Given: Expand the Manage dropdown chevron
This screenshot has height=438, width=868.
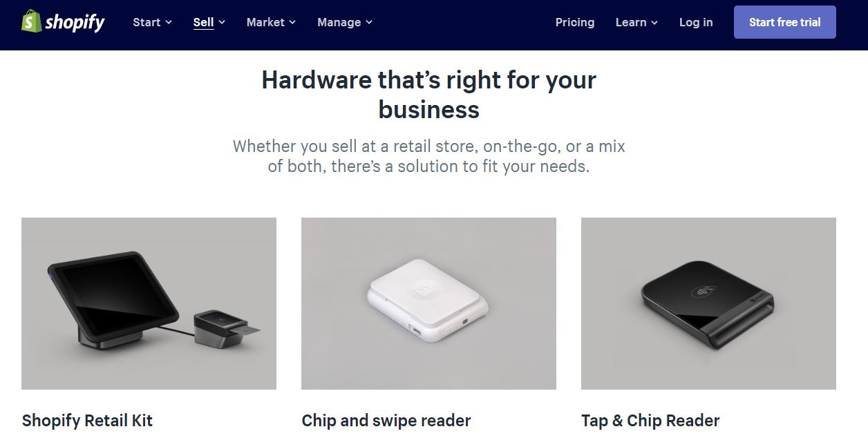Looking at the screenshot, I should (x=369, y=22).
